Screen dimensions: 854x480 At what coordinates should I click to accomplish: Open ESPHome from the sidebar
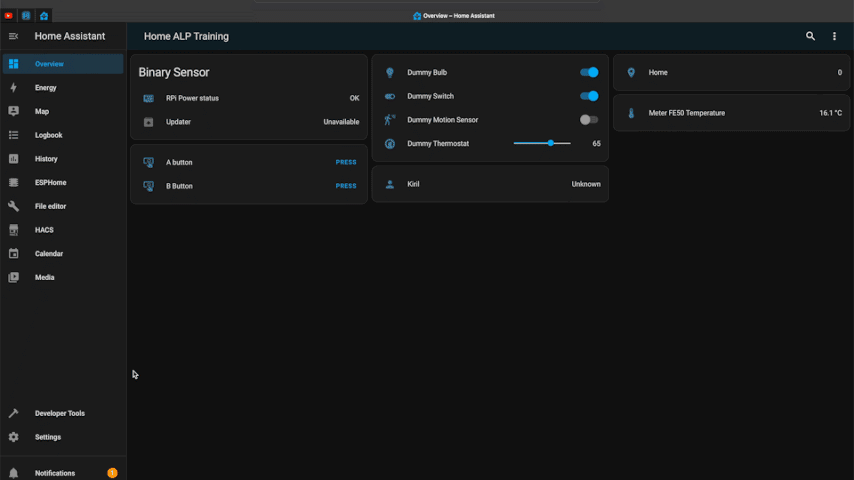coord(63,183)
